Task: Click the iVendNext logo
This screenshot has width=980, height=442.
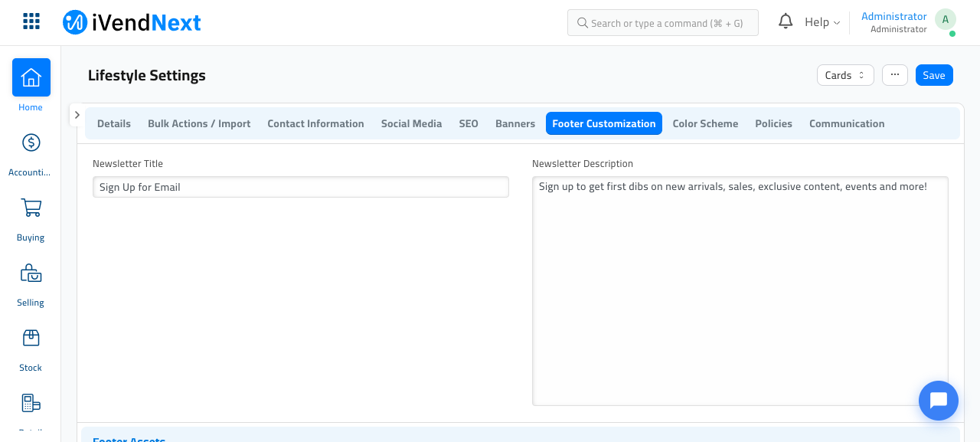Action: (x=132, y=22)
